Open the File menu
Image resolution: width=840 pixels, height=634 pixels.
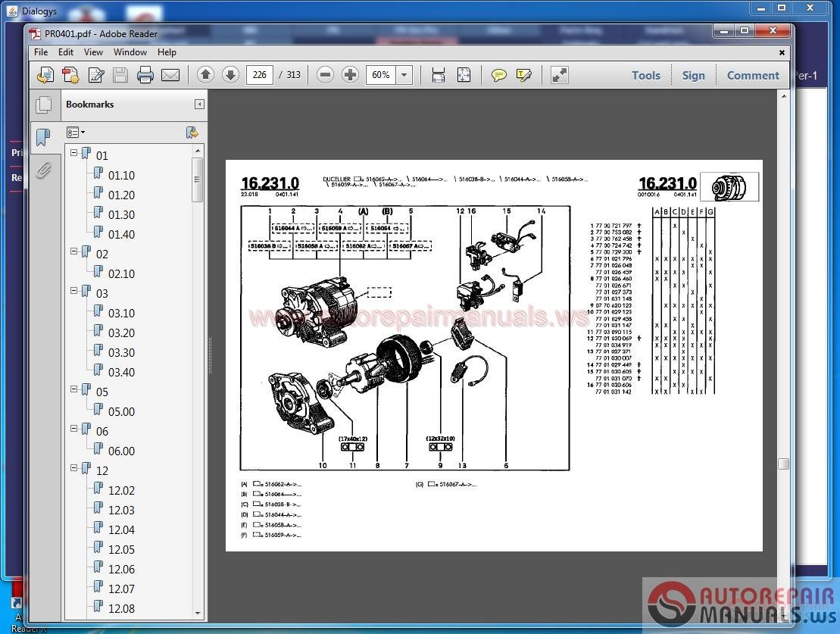coord(41,52)
